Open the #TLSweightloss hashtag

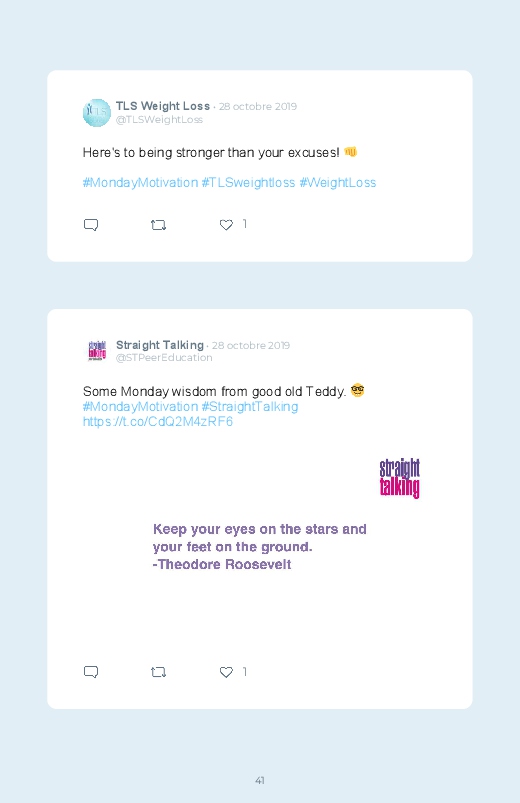(x=248, y=183)
